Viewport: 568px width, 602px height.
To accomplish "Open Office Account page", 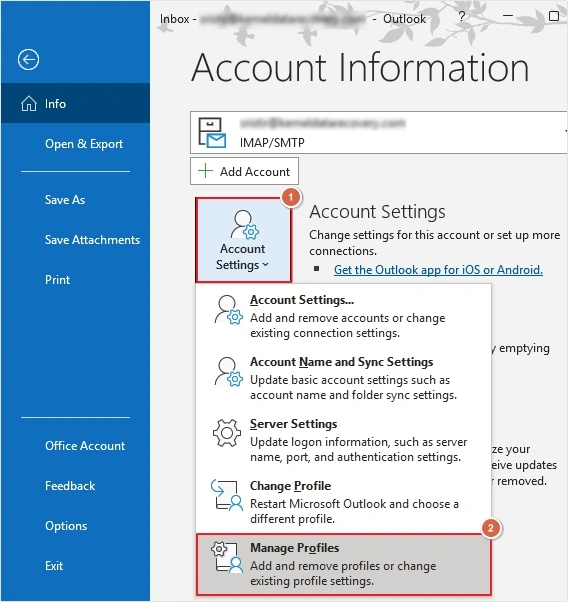I will (75, 446).
